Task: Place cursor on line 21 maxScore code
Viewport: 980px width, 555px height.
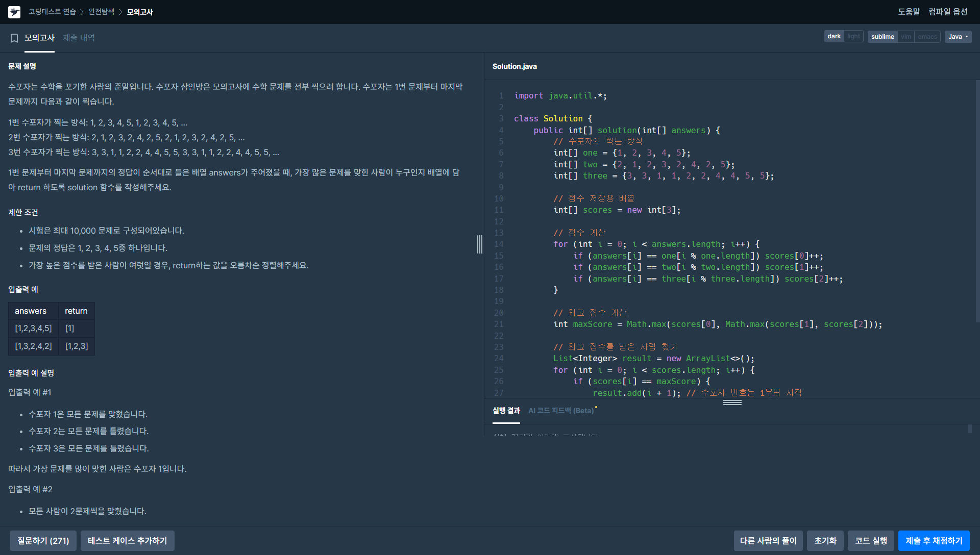Action: point(718,324)
